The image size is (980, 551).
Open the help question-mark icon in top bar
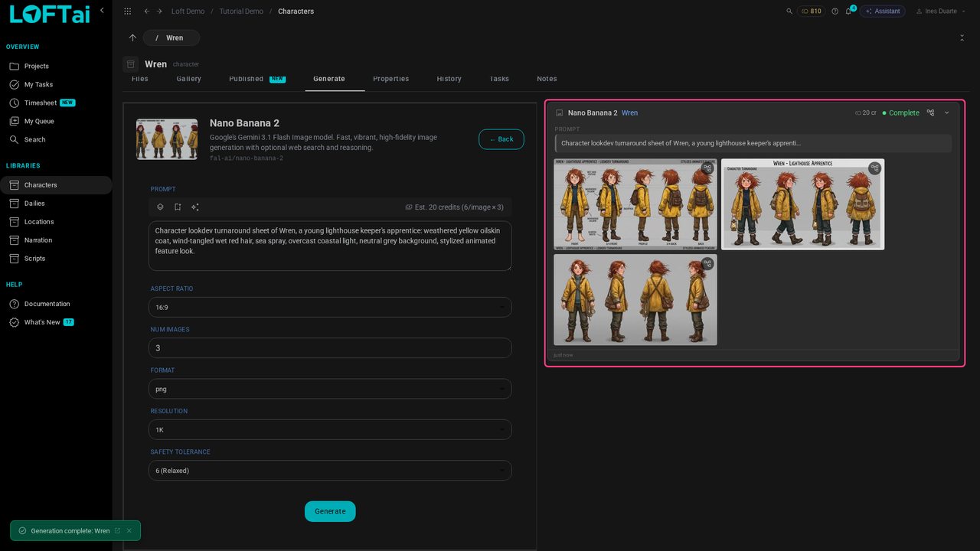835,11
